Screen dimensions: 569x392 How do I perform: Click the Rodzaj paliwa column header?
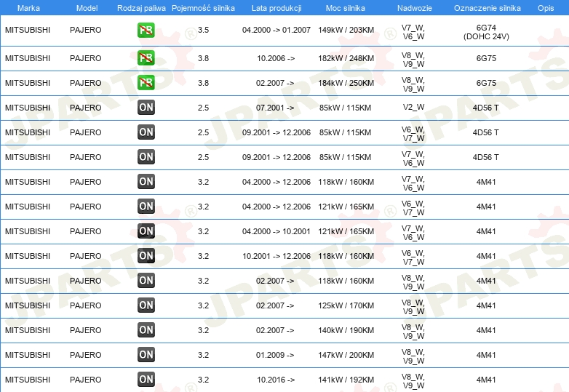pos(141,8)
